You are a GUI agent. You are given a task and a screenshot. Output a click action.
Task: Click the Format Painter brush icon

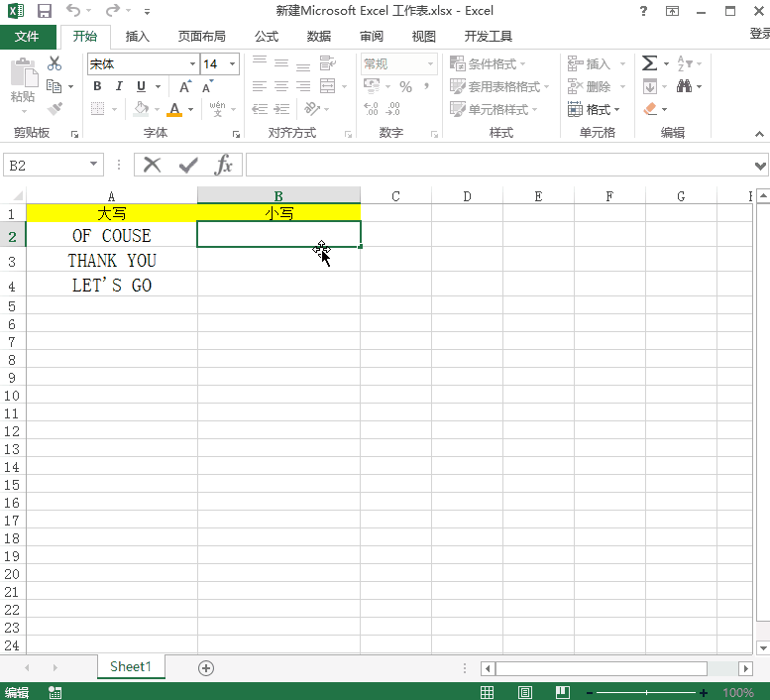pos(55,108)
